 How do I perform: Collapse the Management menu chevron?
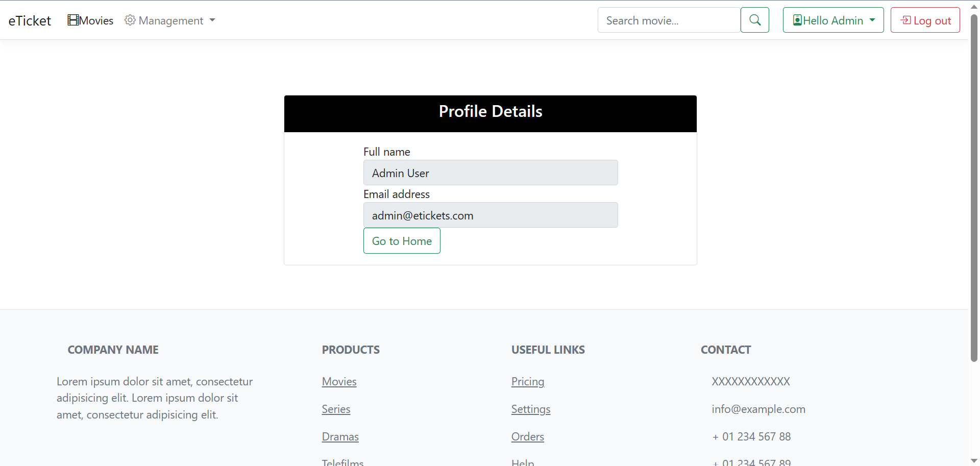(212, 21)
